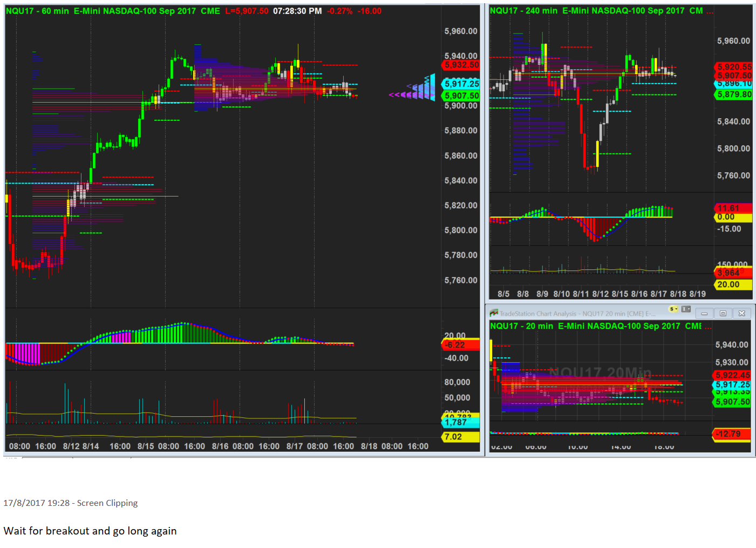The width and height of the screenshot is (756, 548).
Task: Click the yellow '0.00' indicator label
Action: 734,217
